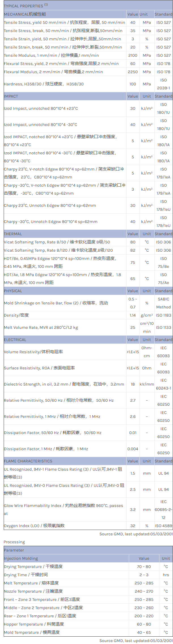The height and width of the screenshot is (644, 173).
Task: Click the Processing heading text
Action: point(14,542)
